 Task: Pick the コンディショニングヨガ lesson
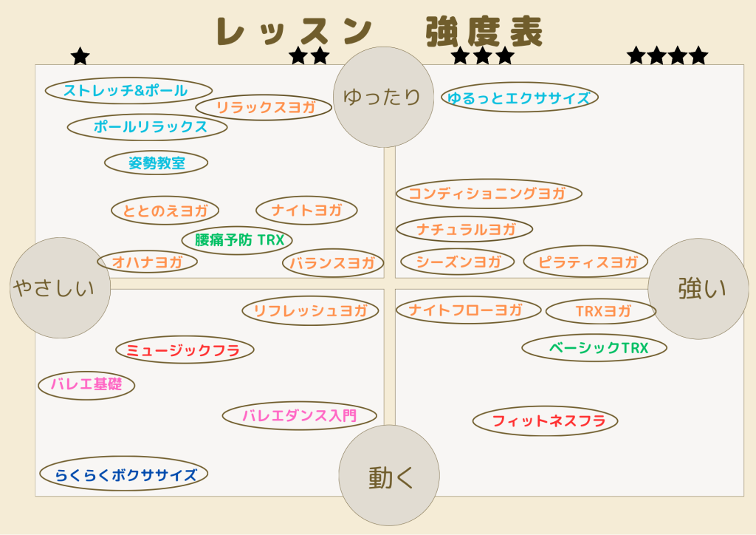[489, 194]
